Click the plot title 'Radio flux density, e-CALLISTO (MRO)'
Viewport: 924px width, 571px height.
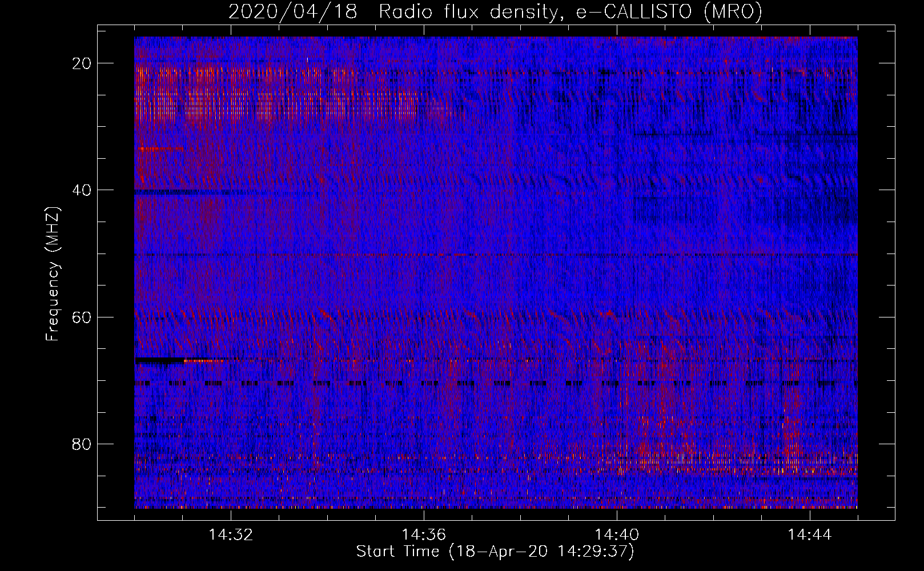[570, 12]
